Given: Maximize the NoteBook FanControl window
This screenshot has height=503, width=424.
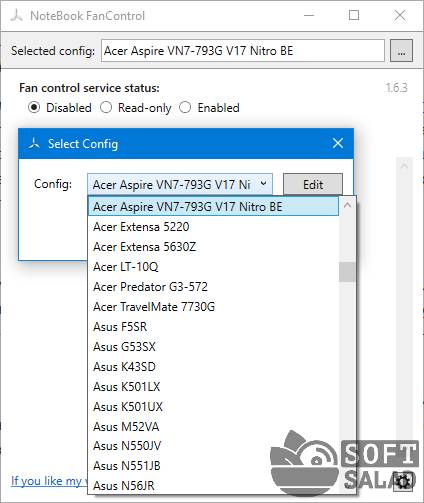Looking at the screenshot, I should tap(354, 15).
